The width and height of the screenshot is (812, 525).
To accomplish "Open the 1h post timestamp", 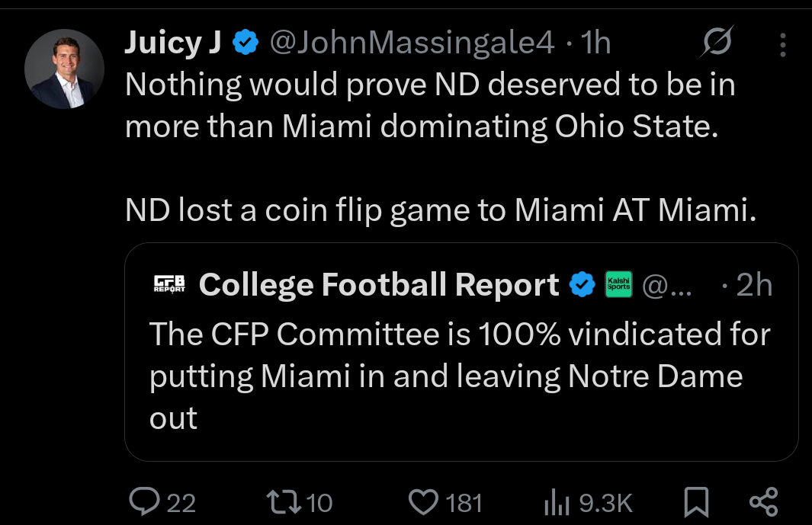I will pyautogui.click(x=595, y=44).
